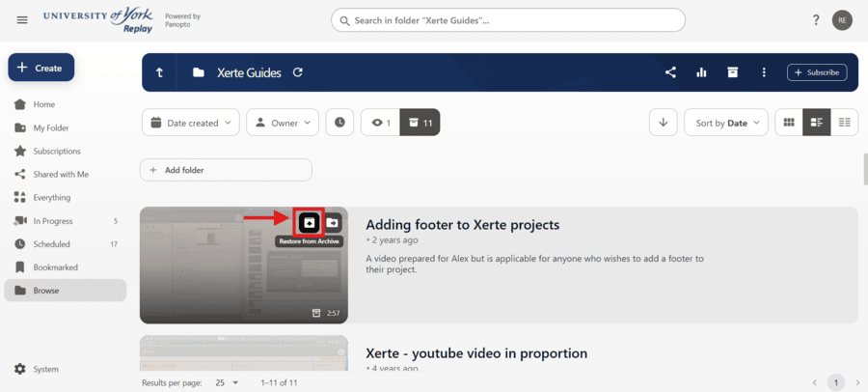The image size is (868, 392).
Task: Toggle the 11 archived videos filter
Action: (x=420, y=123)
